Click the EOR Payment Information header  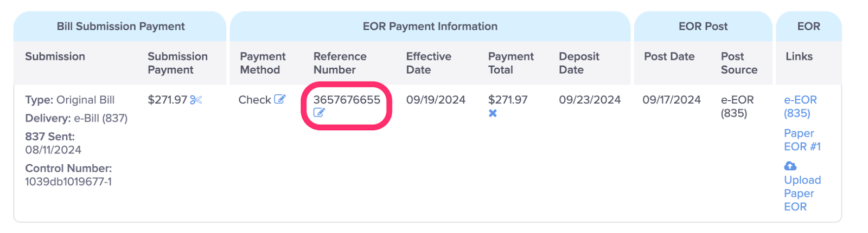[430, 26]
